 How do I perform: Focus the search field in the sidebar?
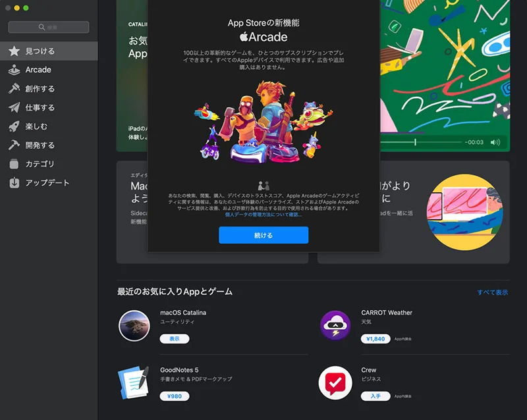[49, 27]
